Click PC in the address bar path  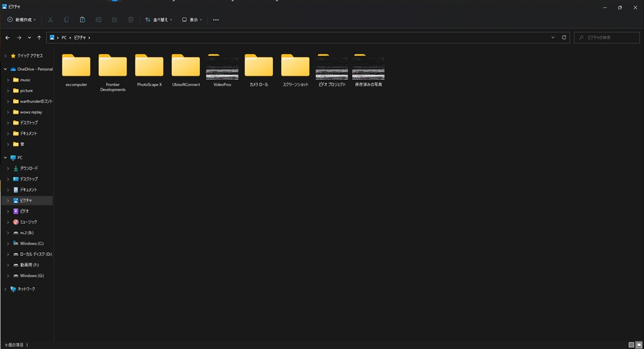coord(64,37)
